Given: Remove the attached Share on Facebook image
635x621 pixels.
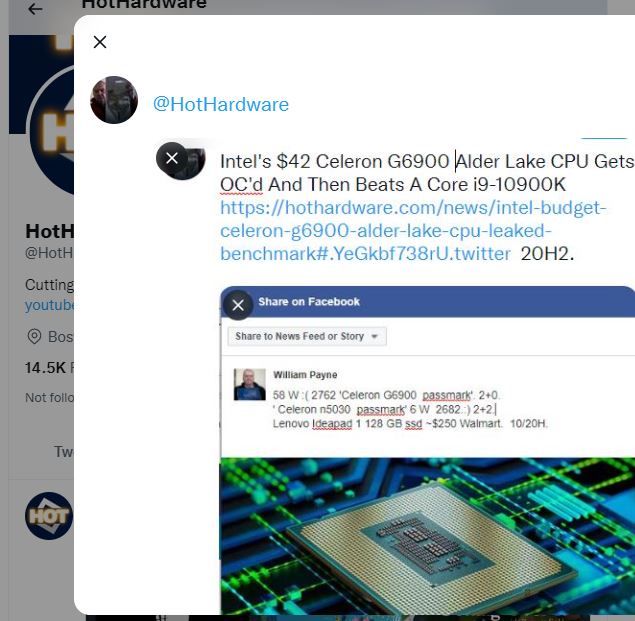Looking at the screenshot, I should point(238,305).
